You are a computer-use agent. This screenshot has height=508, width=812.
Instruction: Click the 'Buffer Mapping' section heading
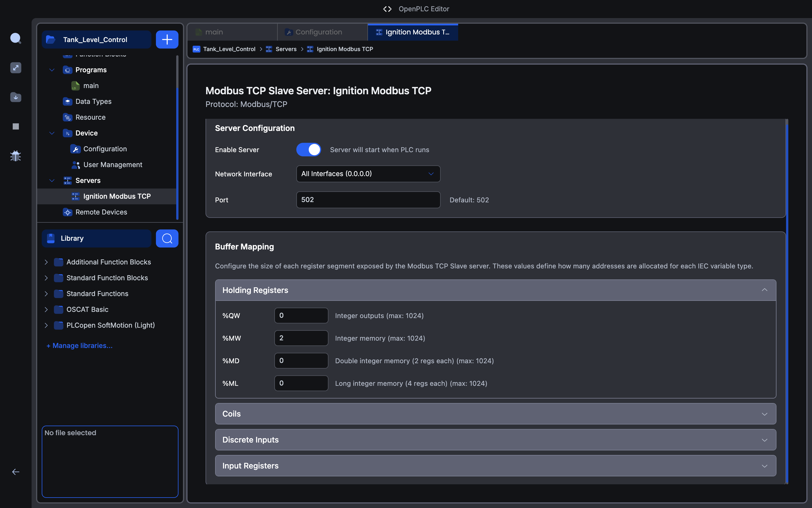tap(244, 247)
